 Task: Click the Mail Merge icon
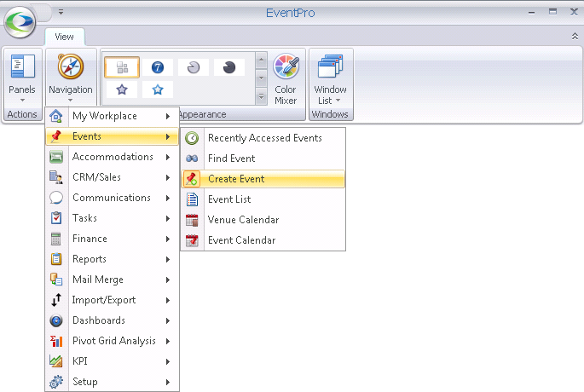click(56, 280)
